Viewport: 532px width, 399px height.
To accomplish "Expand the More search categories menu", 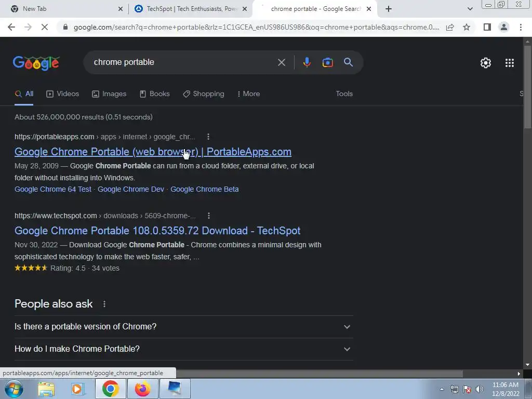I will click(x=249, y=94).
